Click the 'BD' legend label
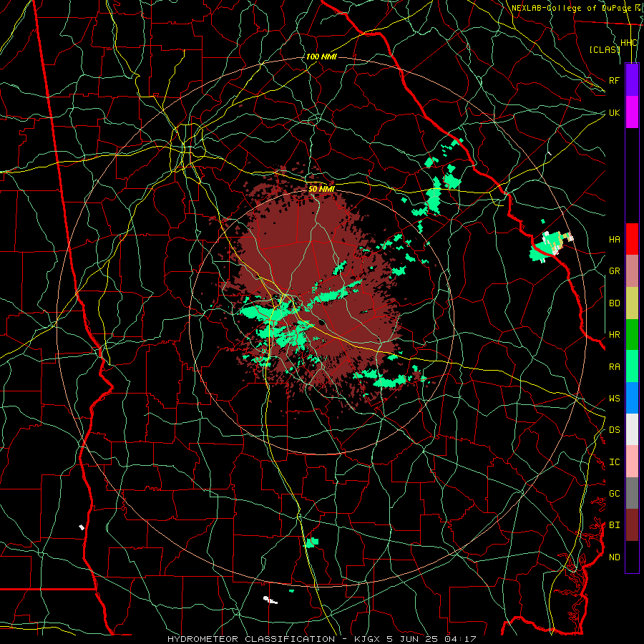This screenshot has height=644, width=644. click(614, 303)
